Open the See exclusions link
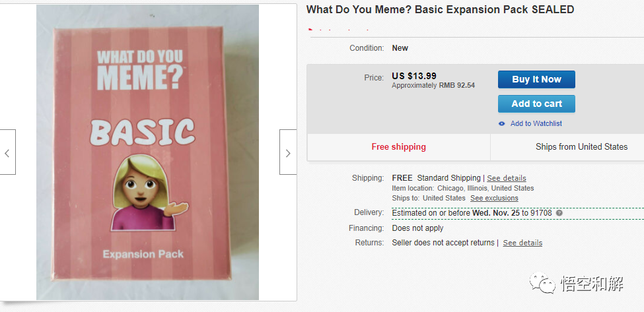The height and width of the screenshot is (312, 644). (x=494, y=198)
